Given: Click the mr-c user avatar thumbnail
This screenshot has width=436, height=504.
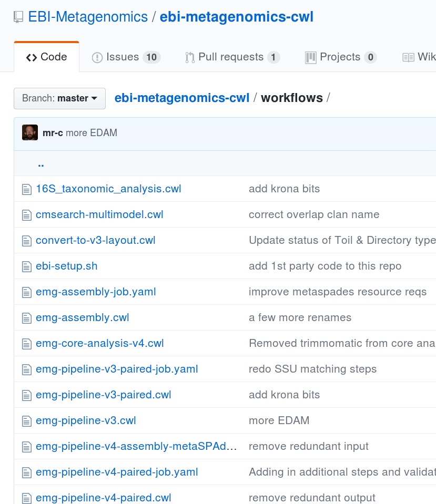Looking at the screenshot, I should (30, 132).
